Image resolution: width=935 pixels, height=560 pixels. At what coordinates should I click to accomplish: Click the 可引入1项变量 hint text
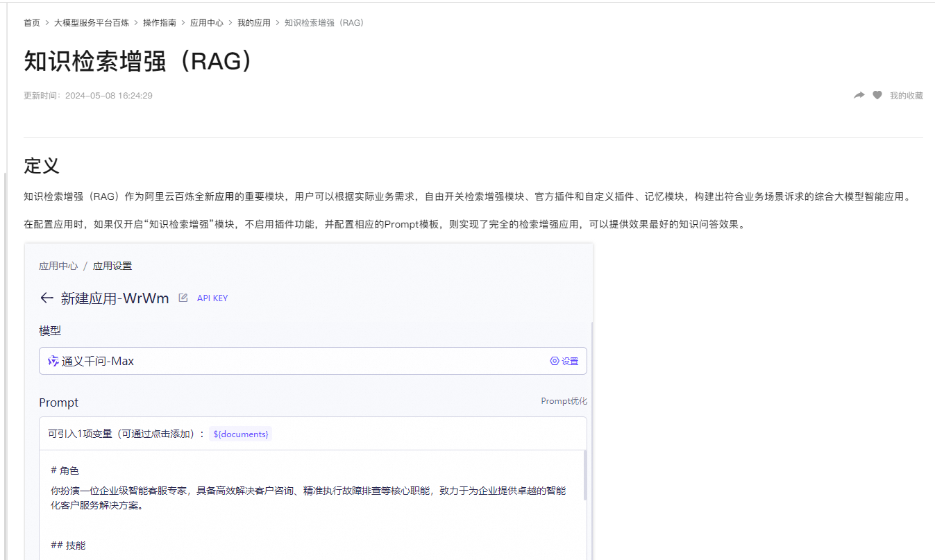click(x=126, y=434)
